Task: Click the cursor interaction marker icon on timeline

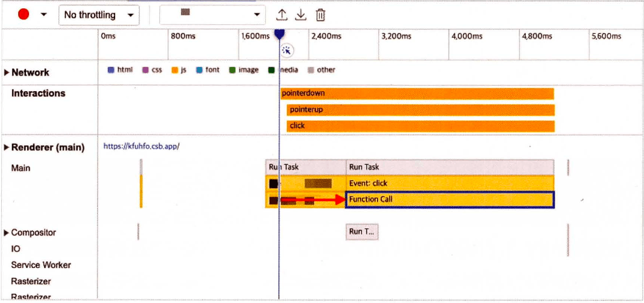Action: coord(287,51)
